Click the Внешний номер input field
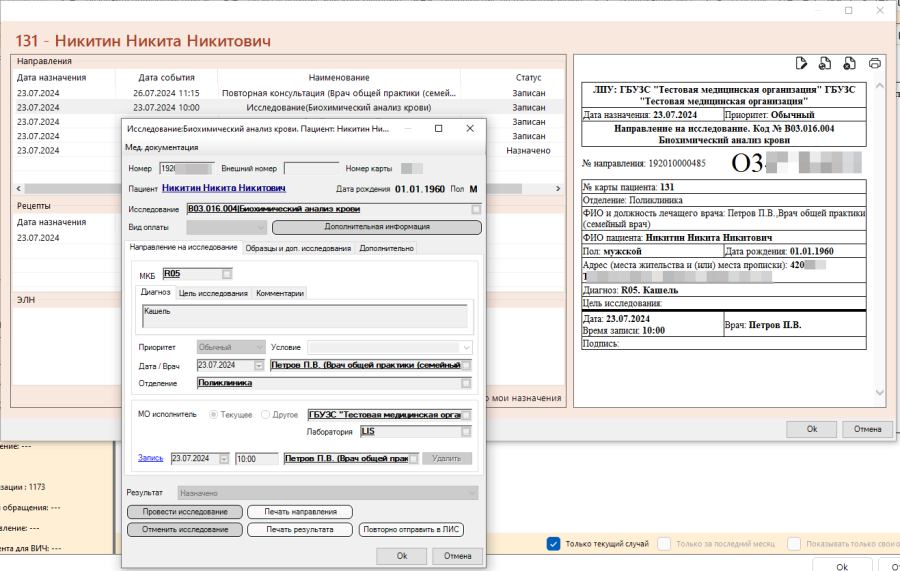 [x=312, y=169]
